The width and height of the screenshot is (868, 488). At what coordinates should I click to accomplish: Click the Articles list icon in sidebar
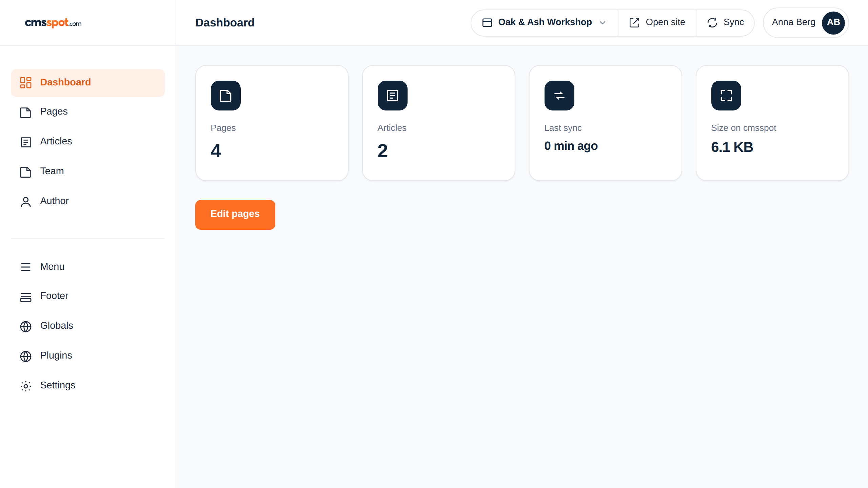tap(26, 142)
